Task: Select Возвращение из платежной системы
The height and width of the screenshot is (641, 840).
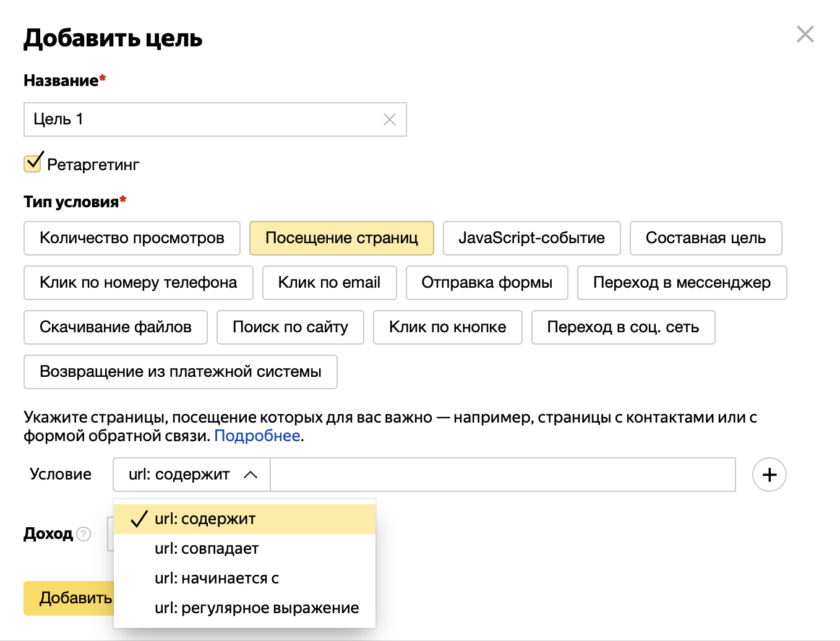Action: [x=181, y=372]
